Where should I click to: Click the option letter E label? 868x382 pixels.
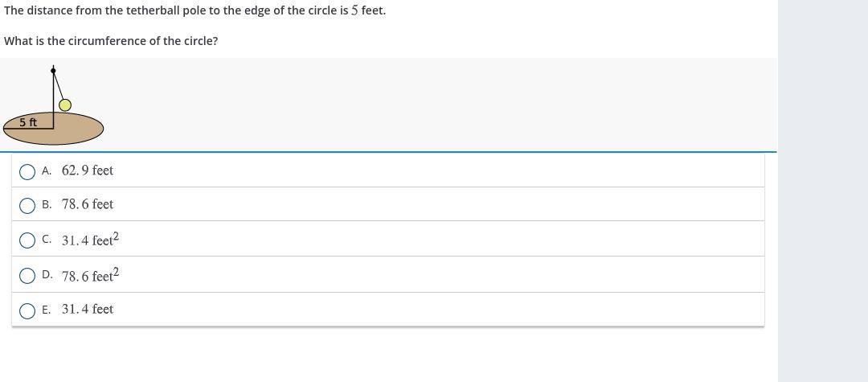[x=47, y=310]
